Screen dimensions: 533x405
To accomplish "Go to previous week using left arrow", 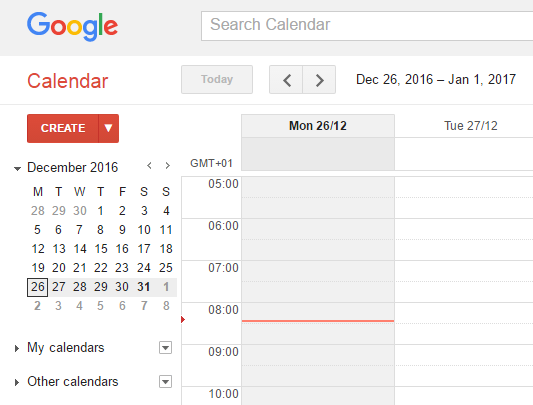I will [286, 80].
